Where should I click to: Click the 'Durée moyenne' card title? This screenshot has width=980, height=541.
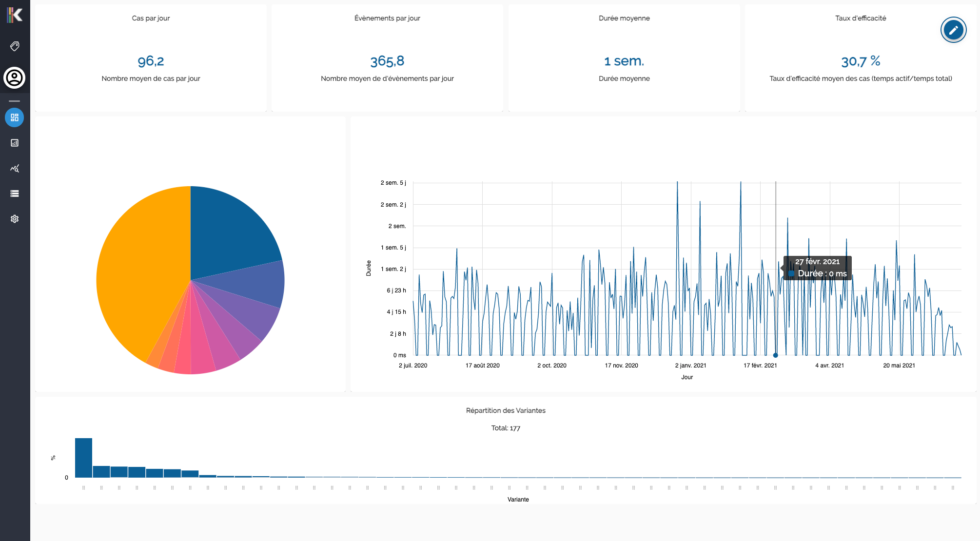pos(624,18)
